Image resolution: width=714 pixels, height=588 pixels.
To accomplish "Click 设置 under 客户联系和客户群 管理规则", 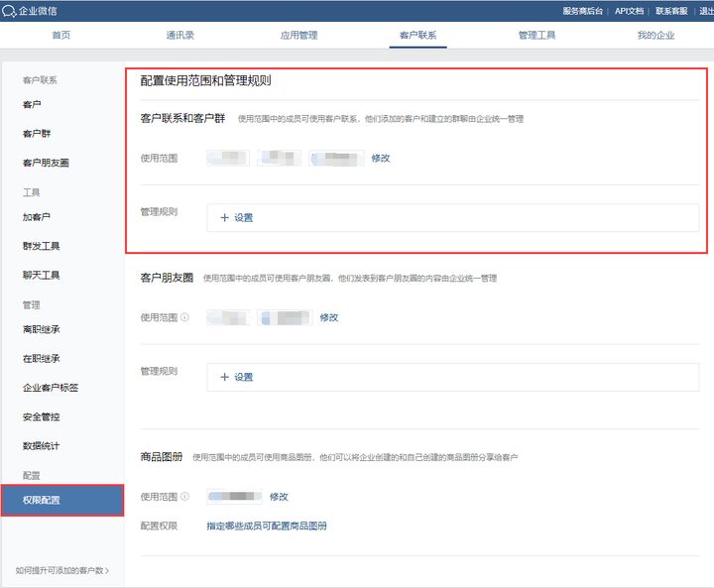I will click(x=237, y=217).
